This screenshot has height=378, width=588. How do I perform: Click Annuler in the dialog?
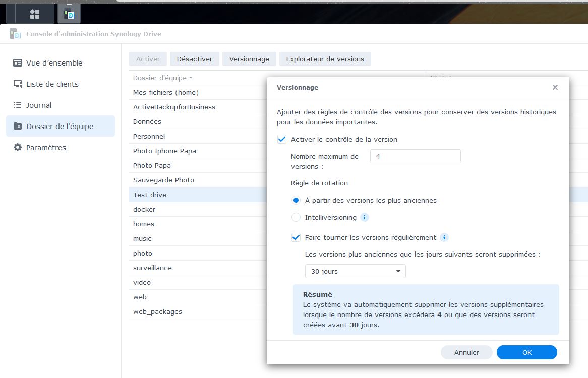pos(466,352)
